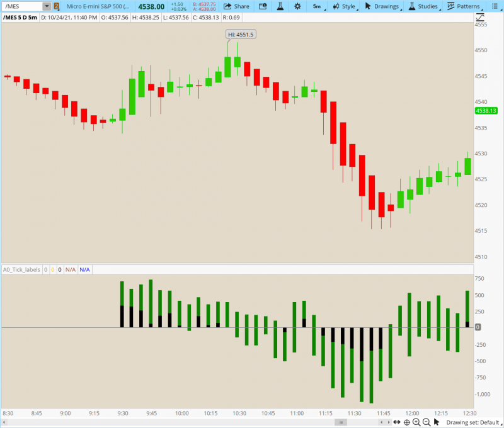Click the red N/A study value
The width and height of the screenshot is (504, 428).
click(x=71, y=270)
